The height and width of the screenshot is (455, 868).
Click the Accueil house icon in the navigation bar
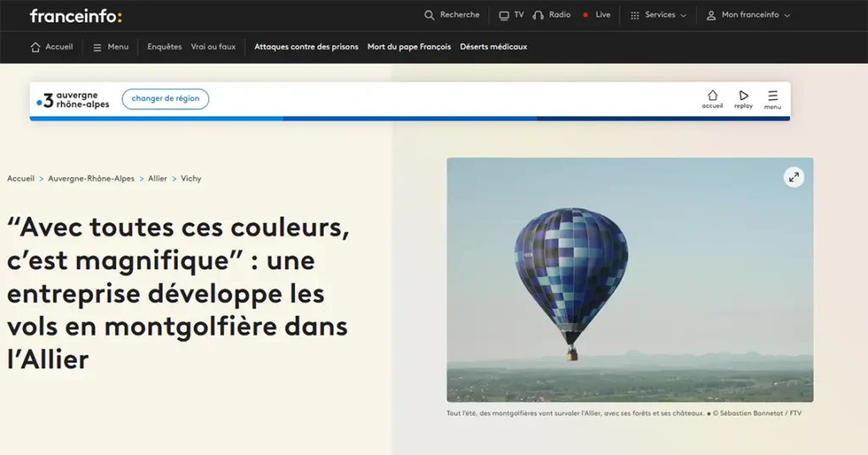(x=36, y=47)
